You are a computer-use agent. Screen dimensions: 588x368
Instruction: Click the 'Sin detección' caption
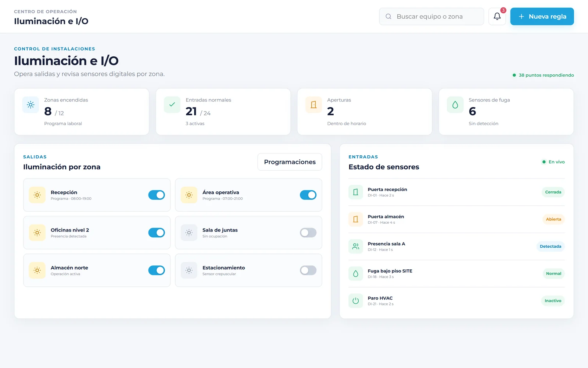pos(484,124)
